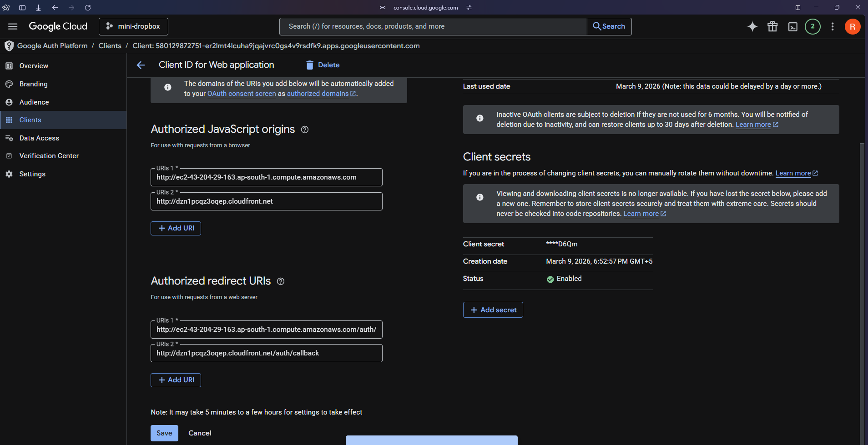This screenshot has width=868, height=445.
Task: Click the Add secret button
Action: click(x=493, y=310)
